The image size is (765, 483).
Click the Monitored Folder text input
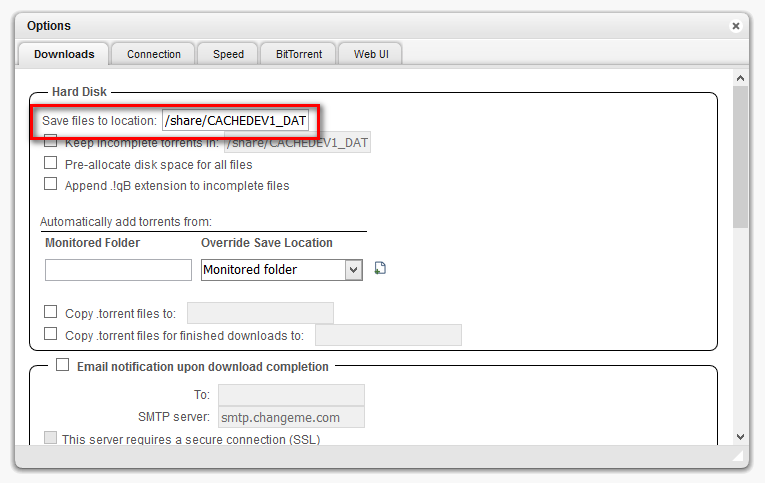point(118,270)
